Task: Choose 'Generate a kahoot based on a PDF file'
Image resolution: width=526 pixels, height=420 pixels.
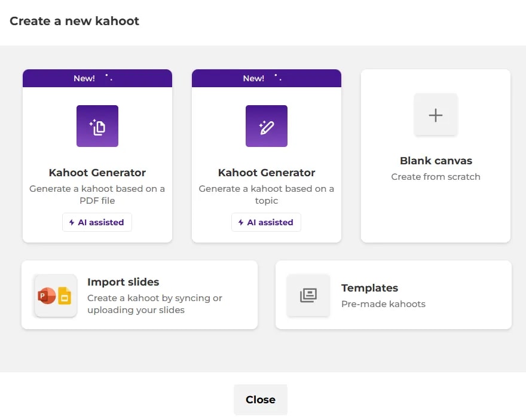Action: (97, 195)
